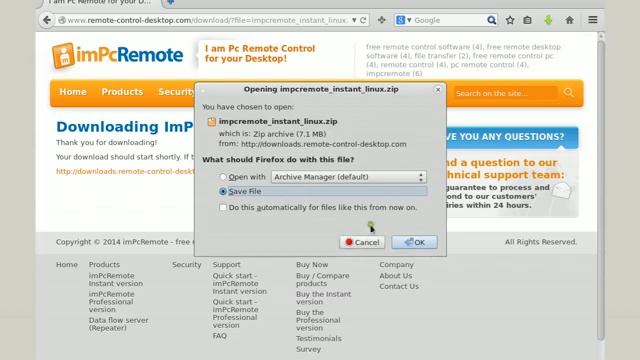This screenshot has width=640, height=360.
Task: Open the bookmarks list icon
Action: pos(527,20)
